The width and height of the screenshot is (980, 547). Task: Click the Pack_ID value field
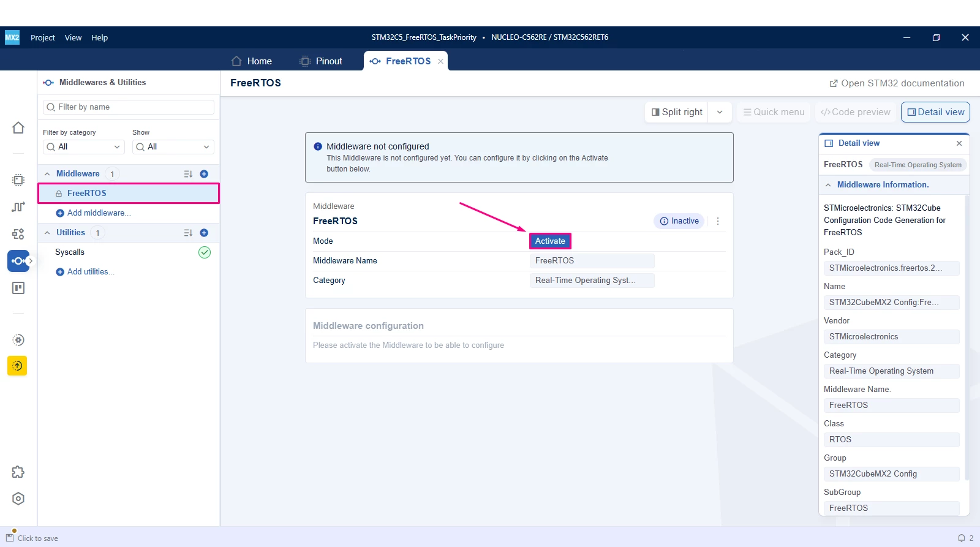tap(891, 268)
